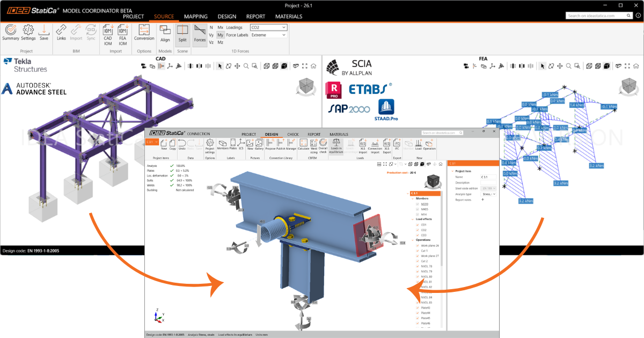The image size is (644, 338).
Task: Collapse the Load effects tree section
Action: [x=412, y=219]
